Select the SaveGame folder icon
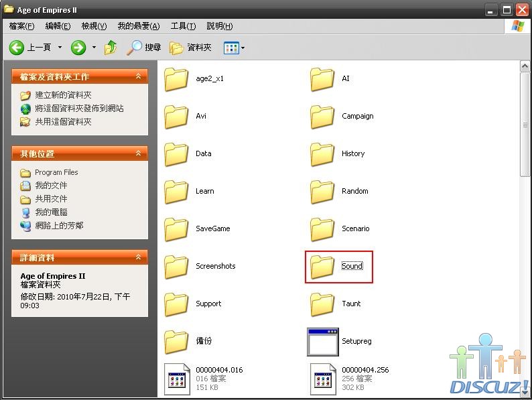This screenshot has width=532, height=400. 176,229
